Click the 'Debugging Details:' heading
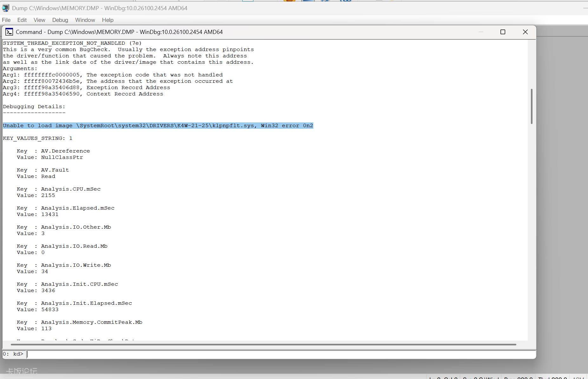This screenshot has width=588, height=379. (34, 107)
